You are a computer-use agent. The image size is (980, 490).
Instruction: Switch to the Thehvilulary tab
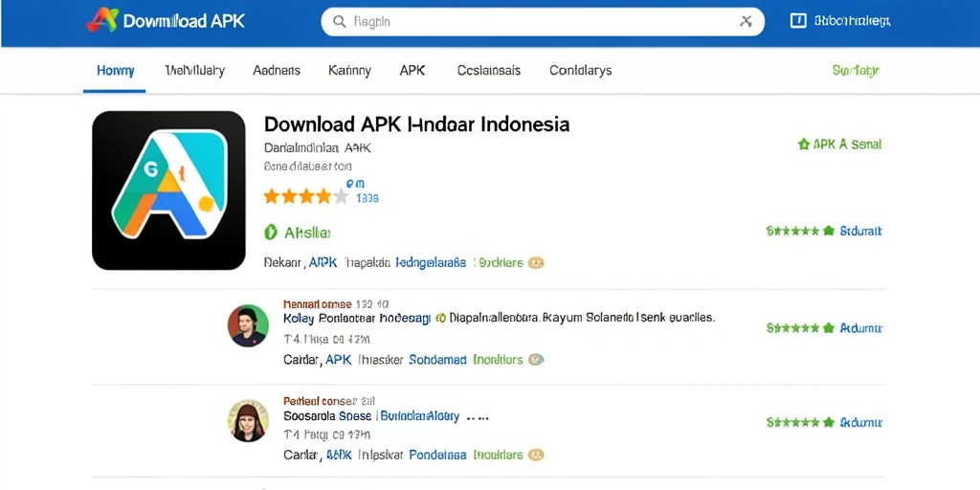click(195, 71)
